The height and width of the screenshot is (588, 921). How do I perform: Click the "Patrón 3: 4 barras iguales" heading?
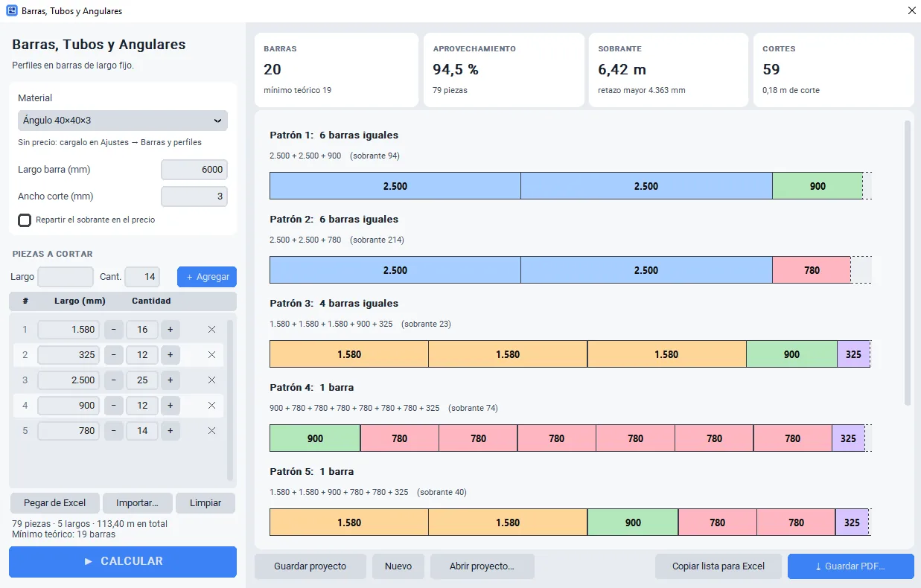334,304
